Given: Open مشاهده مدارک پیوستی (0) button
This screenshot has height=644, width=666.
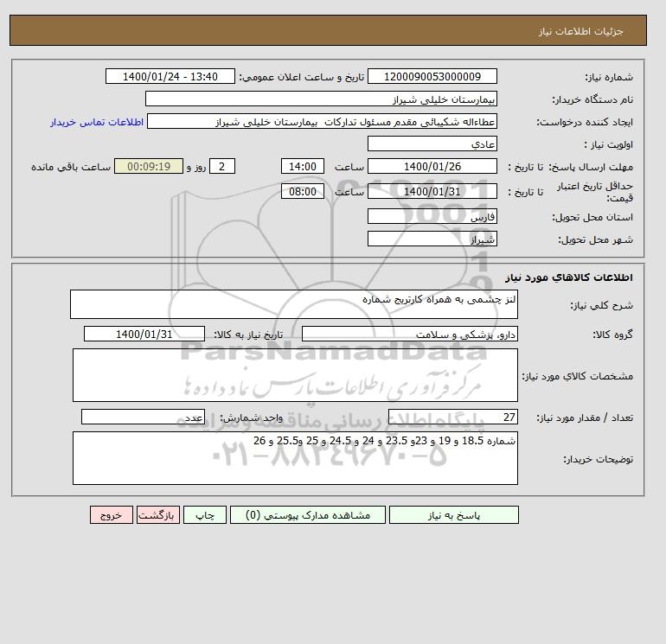Looking at the screenshot, I should (x=308, y=515).
